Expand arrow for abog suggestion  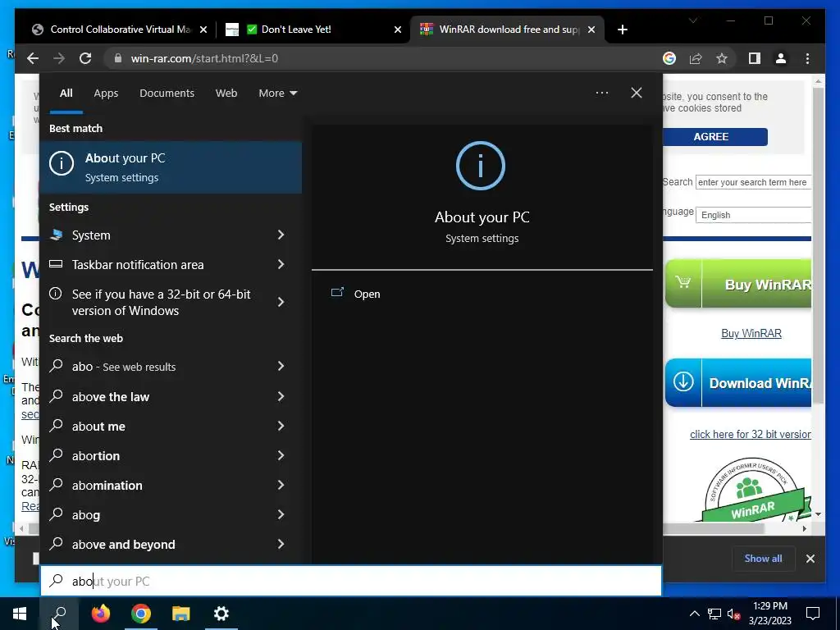(x=281, y=514)
